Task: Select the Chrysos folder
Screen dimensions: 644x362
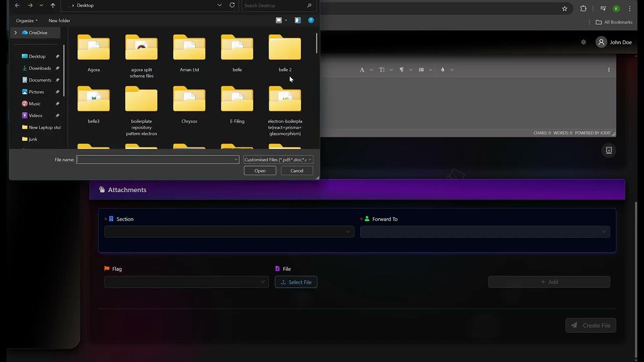Action: coord(189,105)
